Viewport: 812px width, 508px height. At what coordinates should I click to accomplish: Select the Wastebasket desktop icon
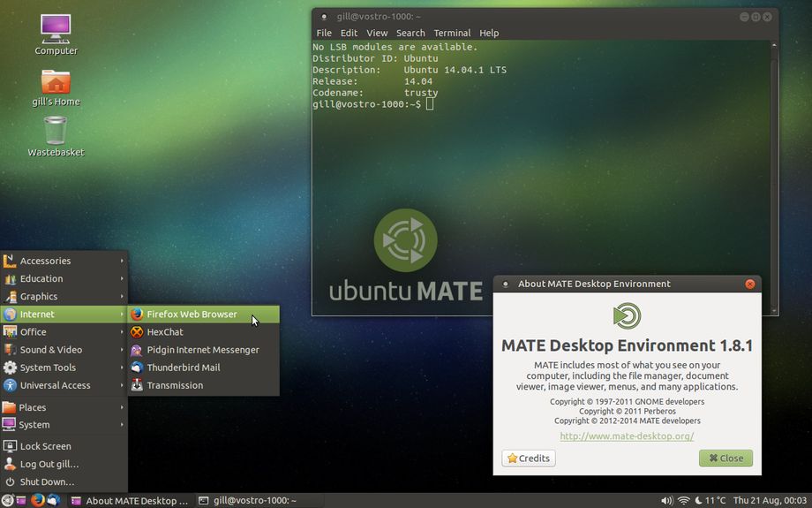[56, 133]
